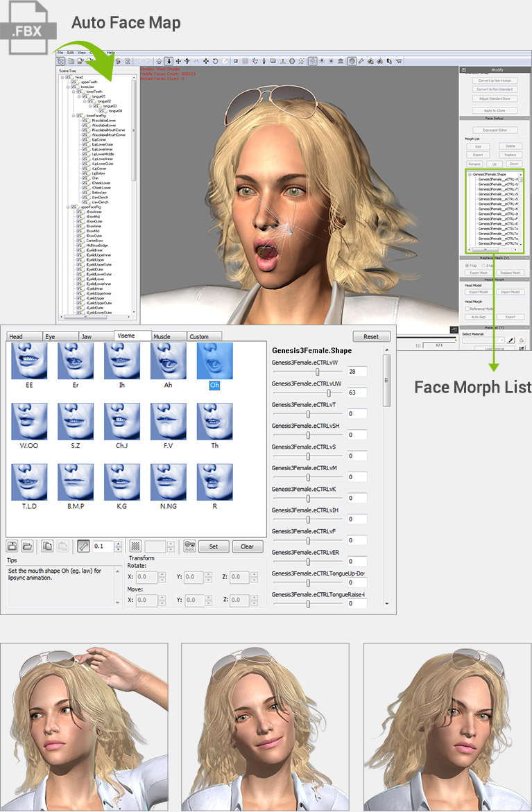This screenshot has width=532, height=812.
Task: Select the Oh viseme thumbnail
Action: pos(215,361)
